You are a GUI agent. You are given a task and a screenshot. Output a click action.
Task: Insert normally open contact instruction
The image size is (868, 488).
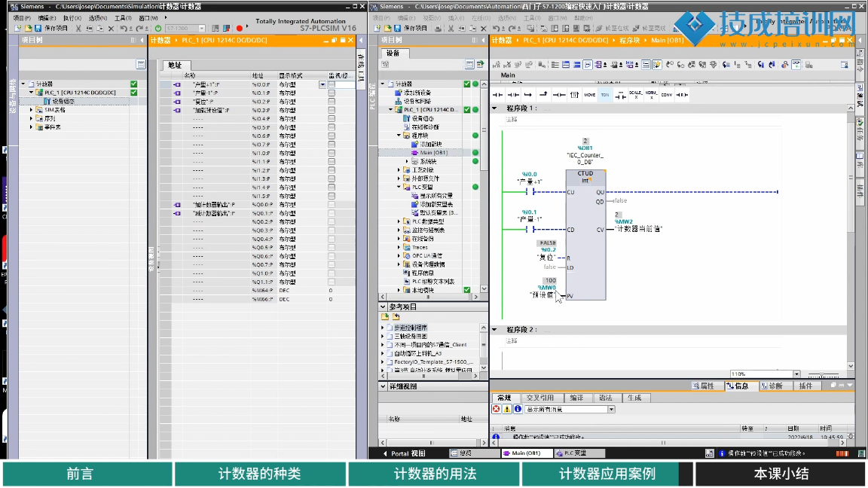tap(497, 95)
